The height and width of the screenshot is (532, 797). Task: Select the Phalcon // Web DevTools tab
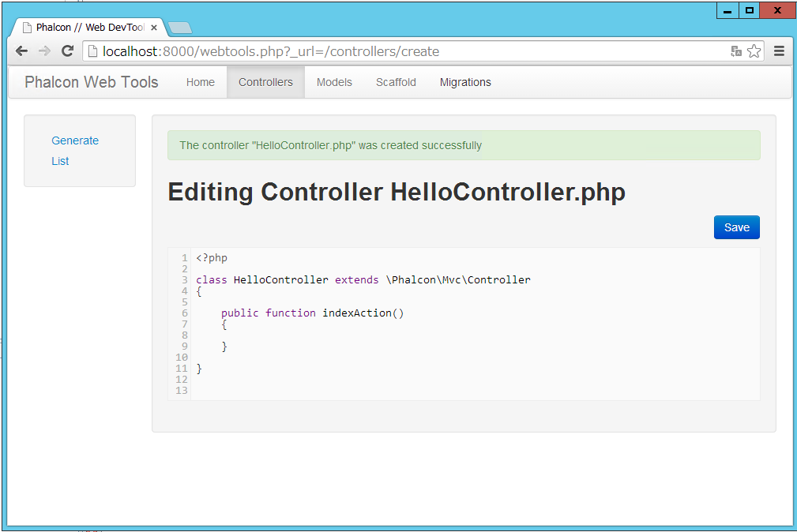click(88, 28)
